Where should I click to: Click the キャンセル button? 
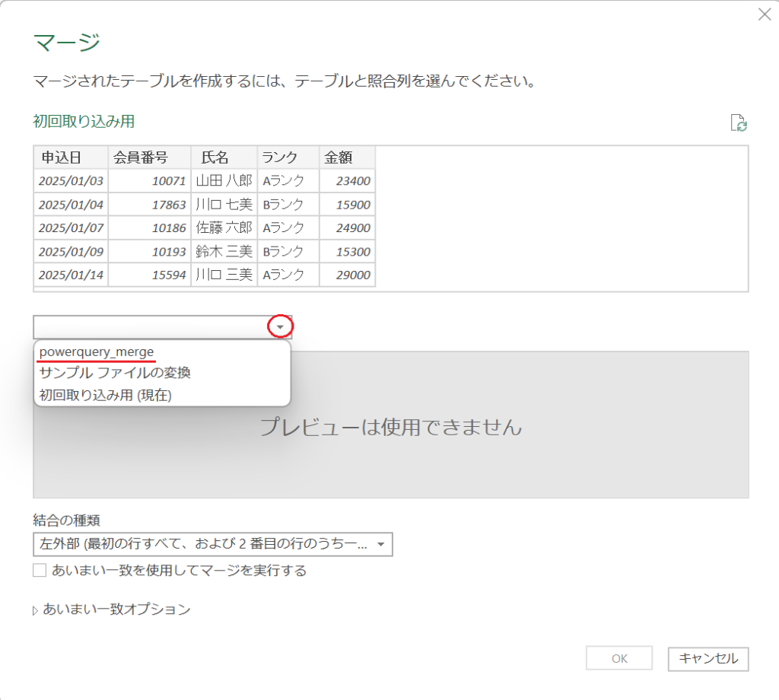(x=707, y=657)
